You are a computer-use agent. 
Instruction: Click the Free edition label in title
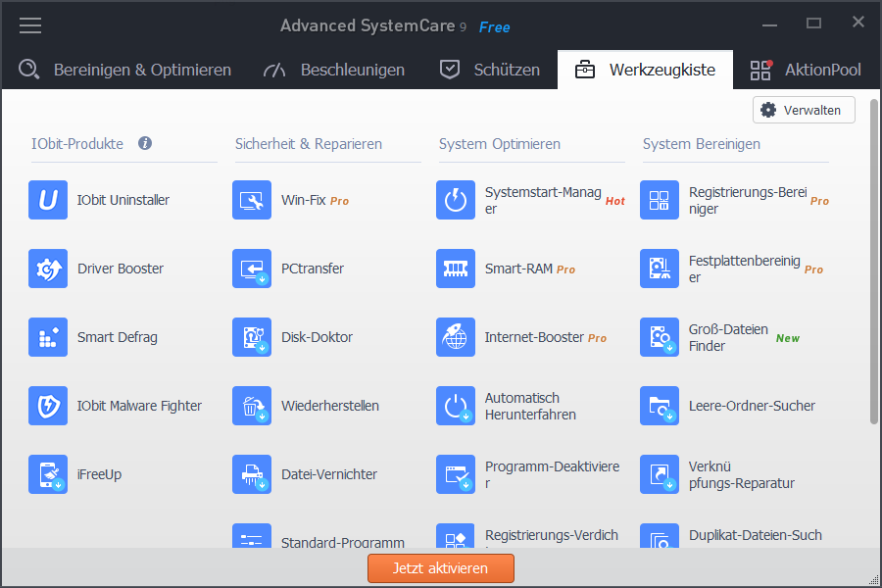pyautogui.click(x=495, y=27)
